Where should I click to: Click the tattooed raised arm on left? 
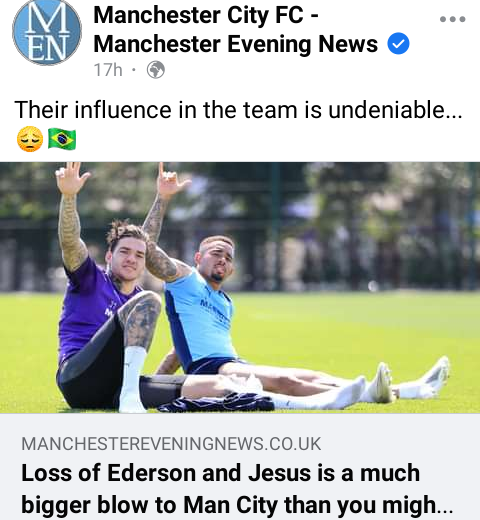[72, 217]
